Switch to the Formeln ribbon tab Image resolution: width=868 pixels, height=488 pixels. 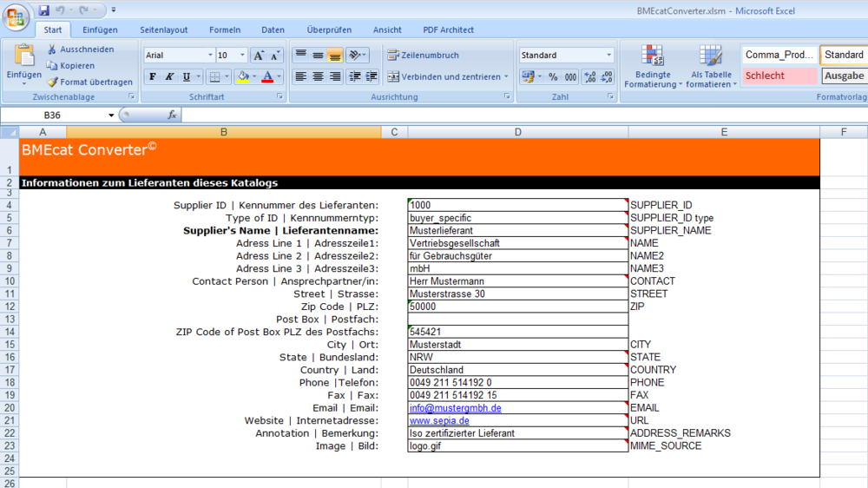tap(225, 30)
